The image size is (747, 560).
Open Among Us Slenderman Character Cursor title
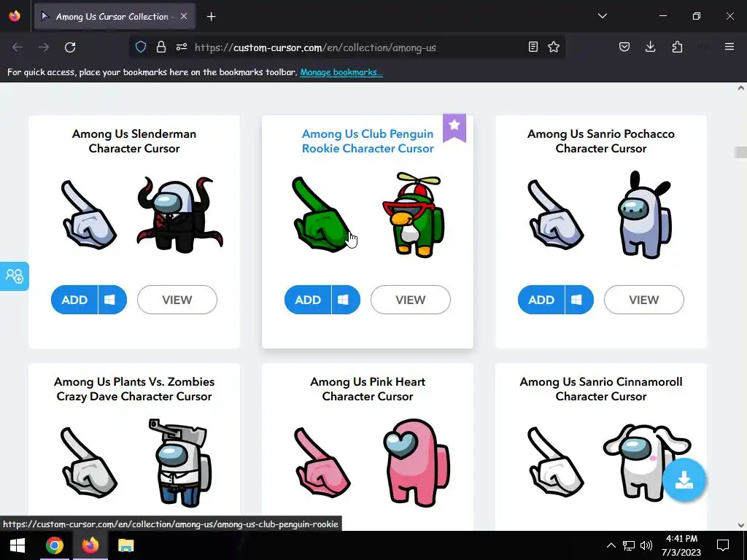point(134,141)
